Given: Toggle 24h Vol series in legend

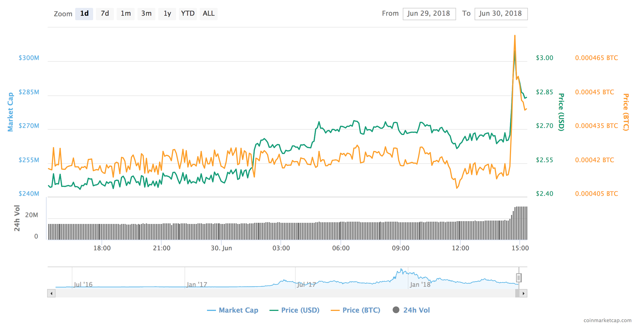Looking at the screenshot, I should (x=411, y=310).
